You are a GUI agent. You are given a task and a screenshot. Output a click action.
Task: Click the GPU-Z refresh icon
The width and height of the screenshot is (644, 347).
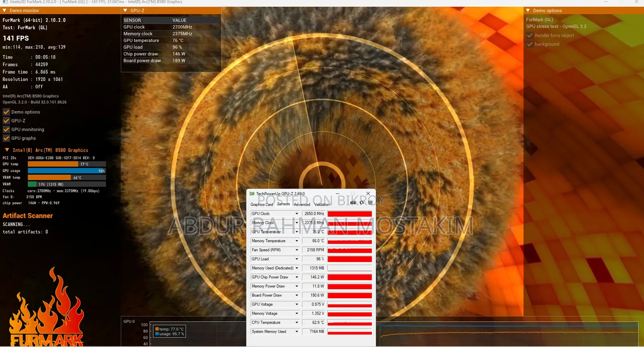click(362, 203)
